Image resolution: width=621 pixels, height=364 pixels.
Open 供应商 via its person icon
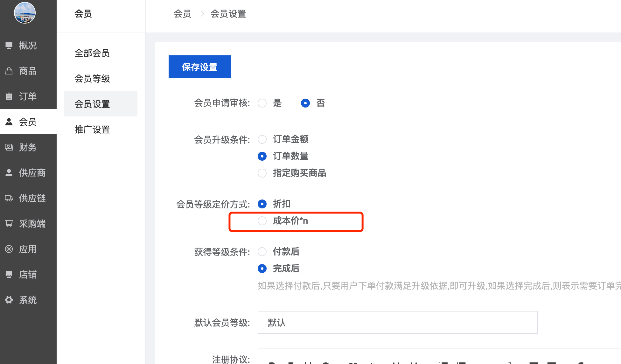(9, 173)
